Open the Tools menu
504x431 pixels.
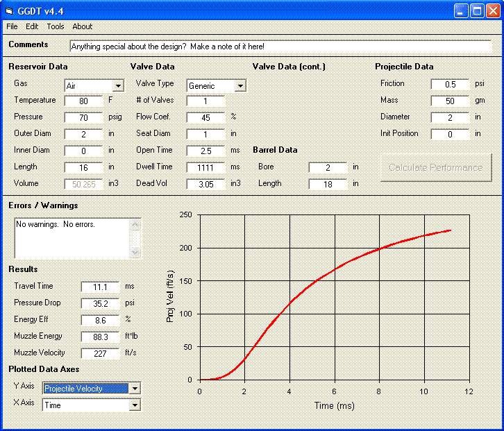pos(56,26)
